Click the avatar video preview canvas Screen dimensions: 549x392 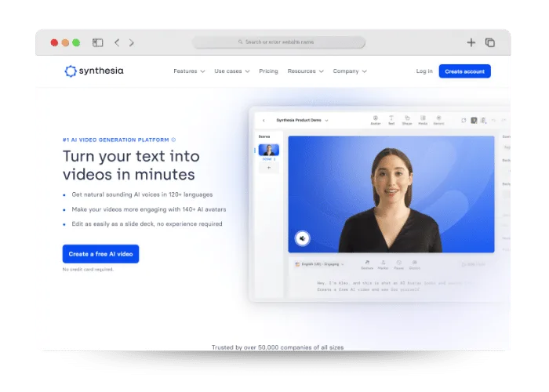coord(391,194)
